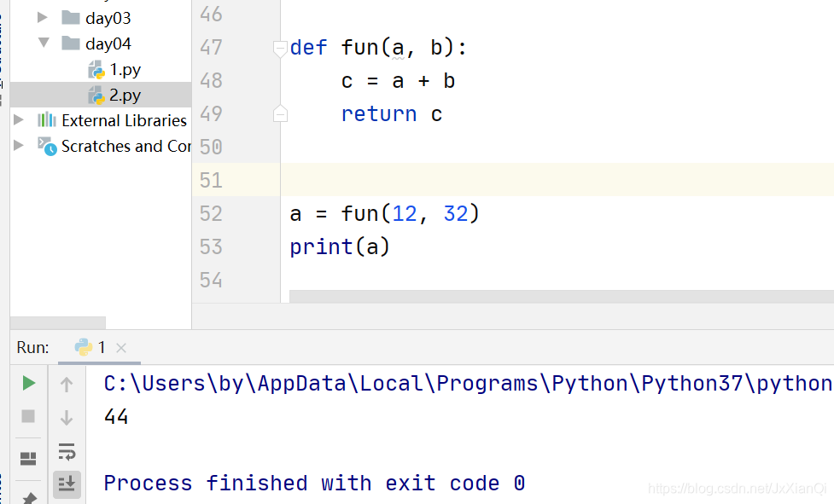Click the Python37 interpreter path in console
The image size is (834, 504).
click(468, 383)
